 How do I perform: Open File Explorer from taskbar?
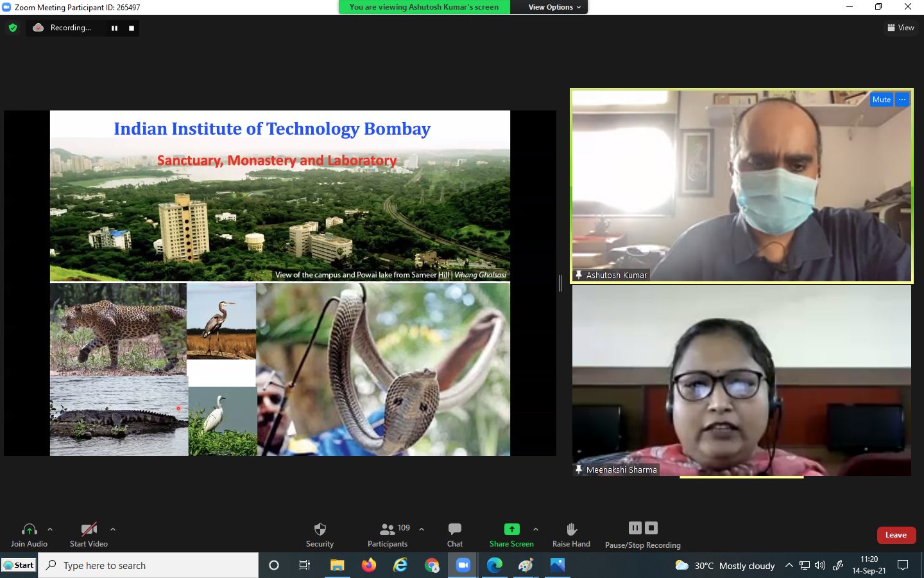(337, 565)
